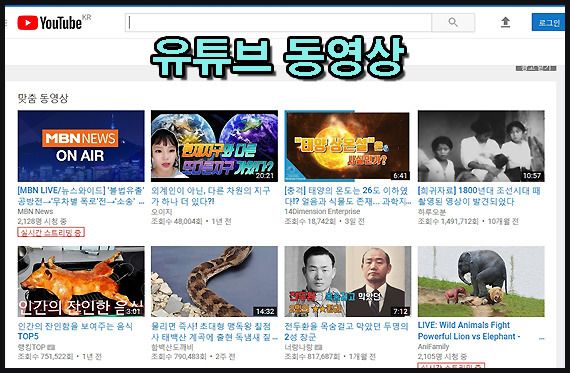Open the '전두환을 목숨걸고 막았던' video title

[x=346, y=331]
